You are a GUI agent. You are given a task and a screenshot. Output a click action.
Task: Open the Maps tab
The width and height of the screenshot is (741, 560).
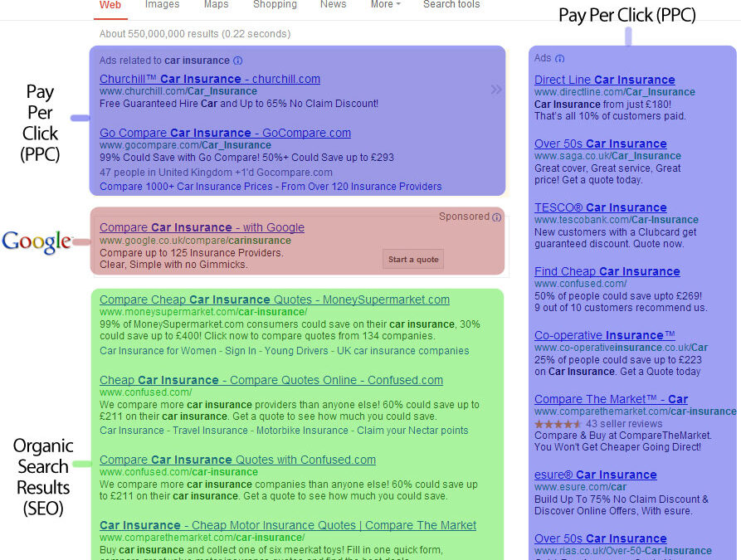pyautogui.click(x=216, y=4)
